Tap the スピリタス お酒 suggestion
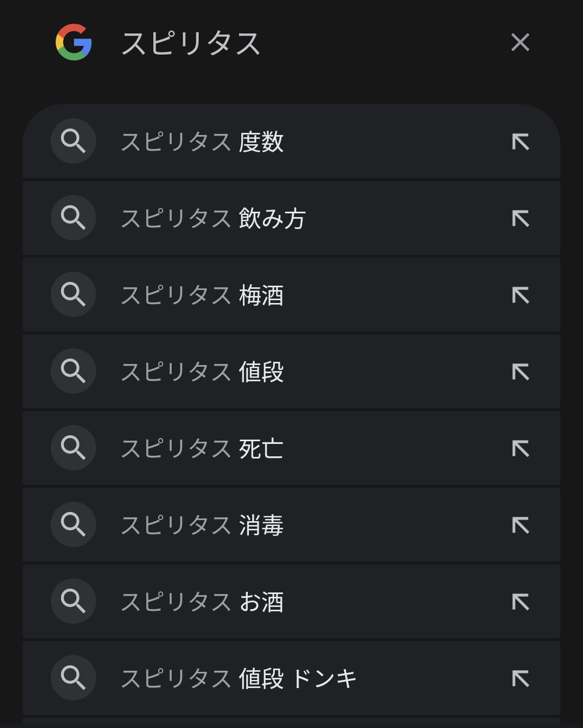This screenshot has width=583, height=728. pyautogui.click(x=202, y=602)
